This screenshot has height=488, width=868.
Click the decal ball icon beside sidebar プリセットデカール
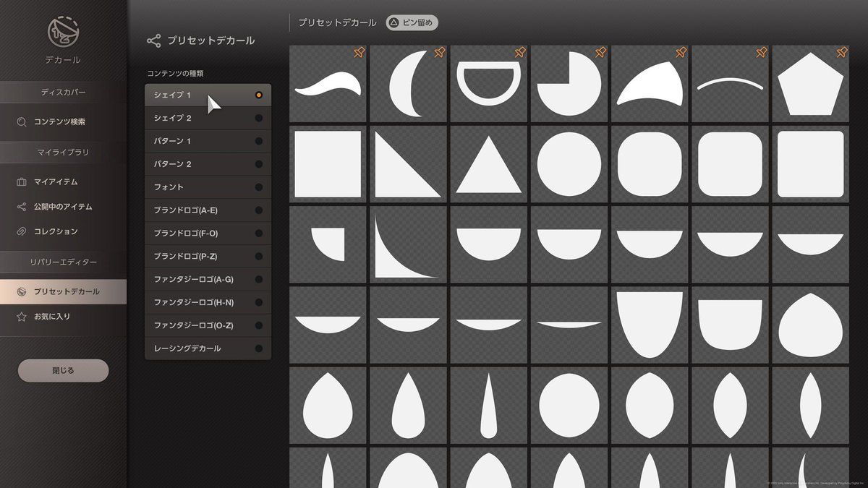point(22,292)
